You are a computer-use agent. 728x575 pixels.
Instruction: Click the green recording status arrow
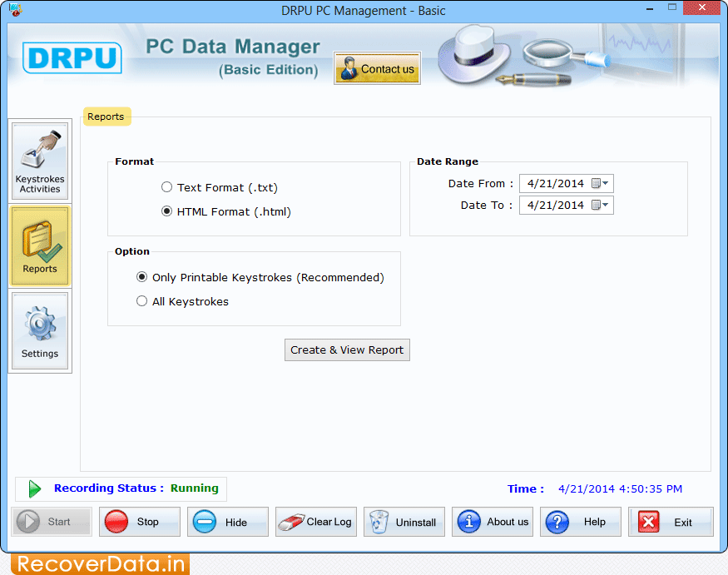pyautogui.click(x=34, y=489)
